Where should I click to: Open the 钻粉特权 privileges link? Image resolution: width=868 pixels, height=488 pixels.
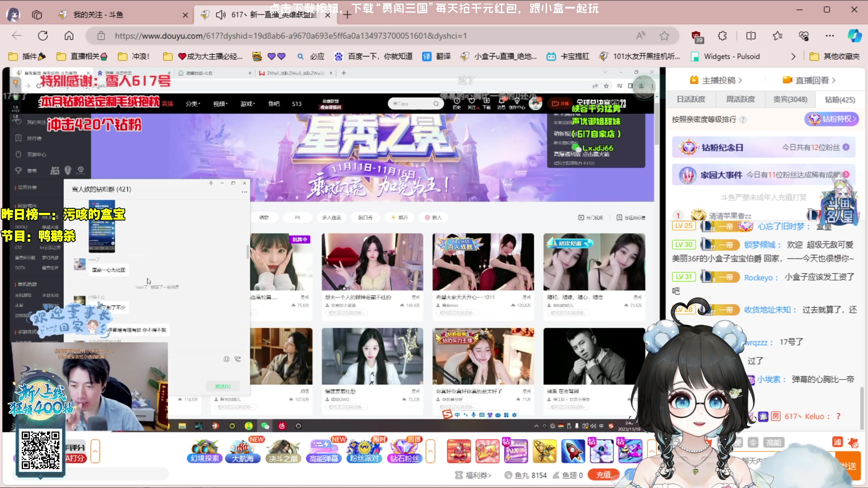coord(832,119)
